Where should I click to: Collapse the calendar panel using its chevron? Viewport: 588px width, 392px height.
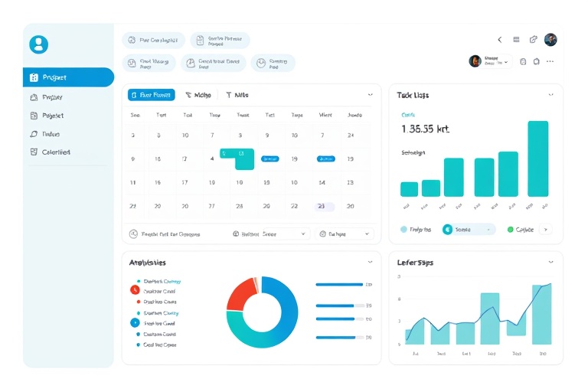(x=371, y=95)
